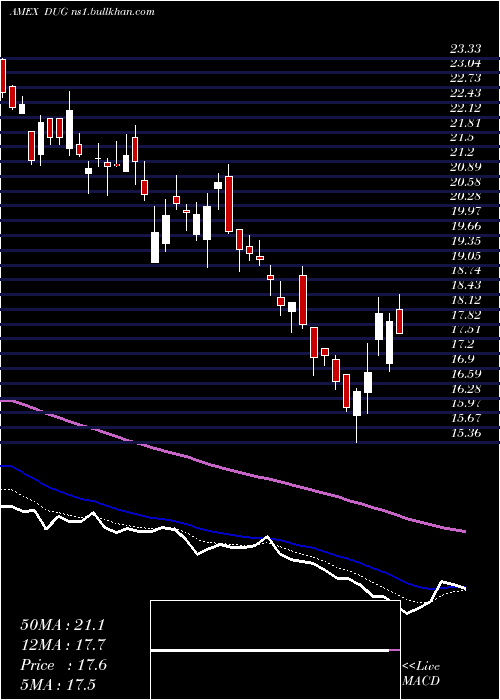The image size is (500, 700).
Task: Click the 23.04 price axis label
Action: pyautogui.click(x=466, y=64)
